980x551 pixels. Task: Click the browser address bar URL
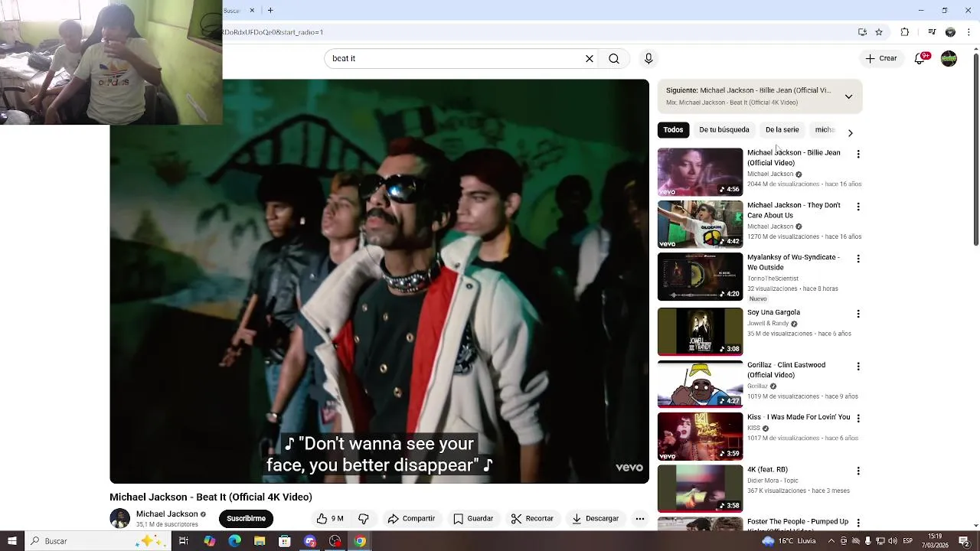pos(273,32)
